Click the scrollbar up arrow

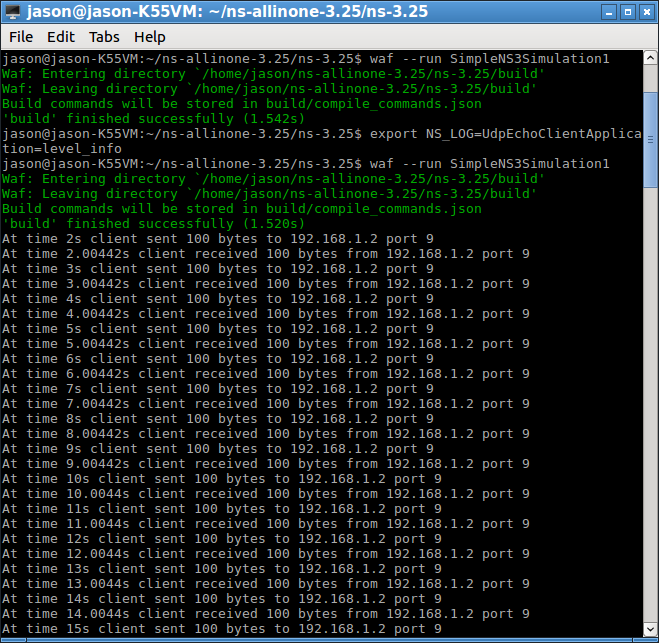650,58
